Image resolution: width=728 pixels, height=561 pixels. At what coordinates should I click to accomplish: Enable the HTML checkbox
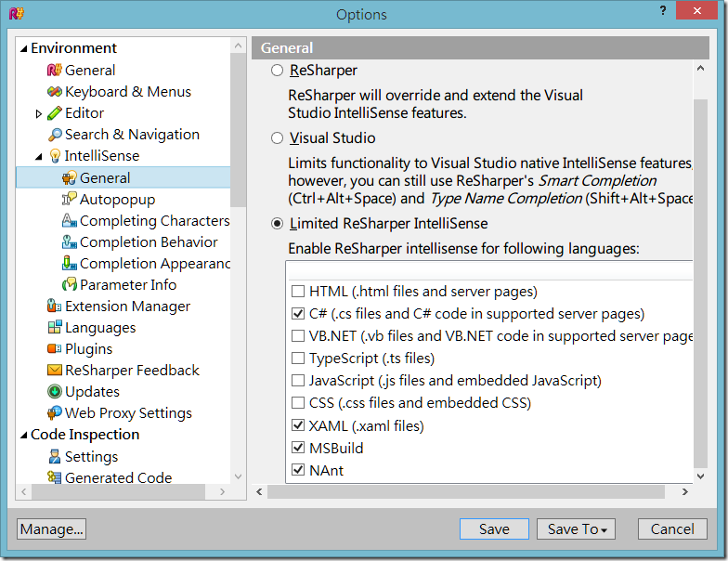coord(297,292)
